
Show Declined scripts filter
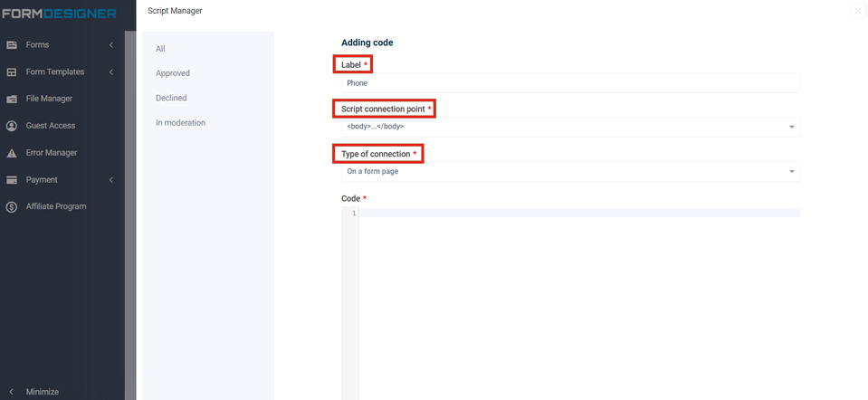click(171, 98)
